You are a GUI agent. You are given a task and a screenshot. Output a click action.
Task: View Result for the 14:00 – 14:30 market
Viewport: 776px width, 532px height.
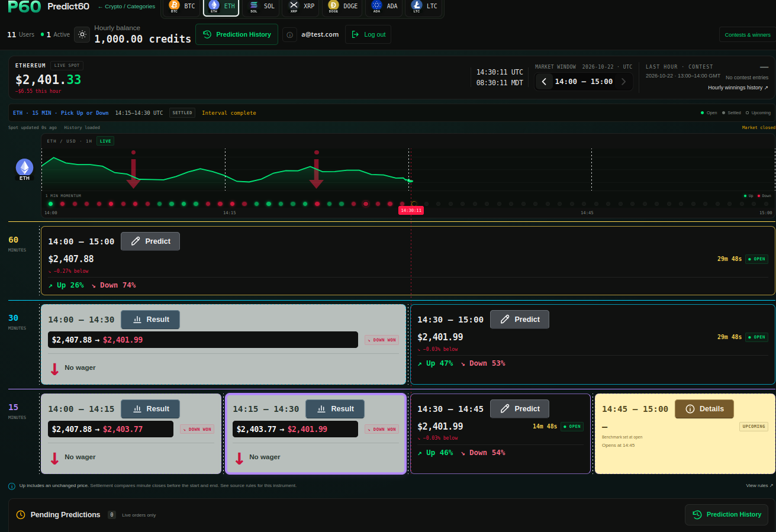point(150,320)
